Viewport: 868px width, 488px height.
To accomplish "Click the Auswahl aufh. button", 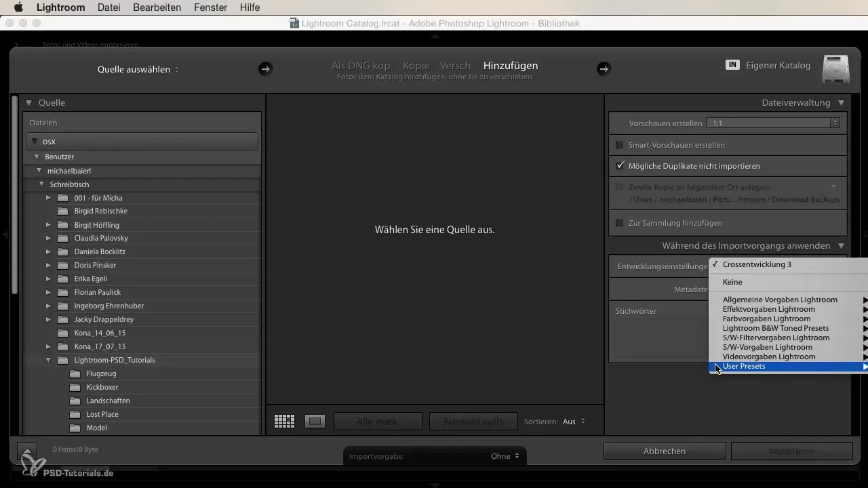I will click(473, 422).
